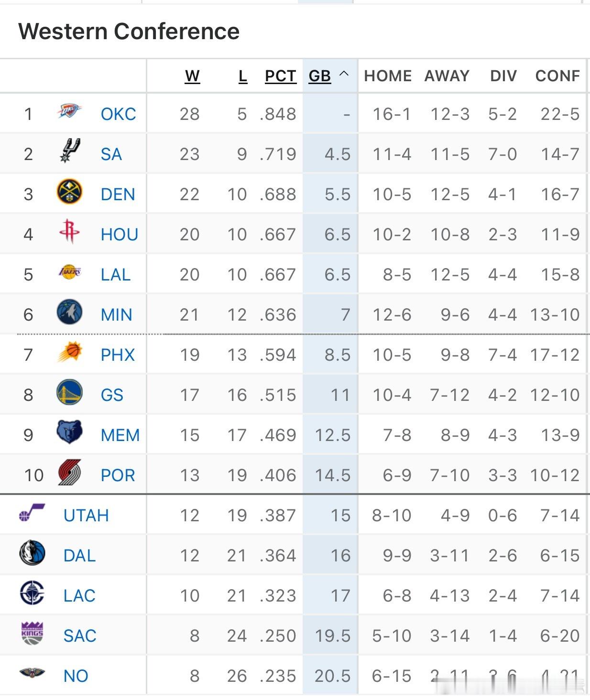Click the Oklahoma City Thunder logo
Image resolution: width=590 pixels, height=700 pixels.
pyautogui.click(x=69, y=111)
